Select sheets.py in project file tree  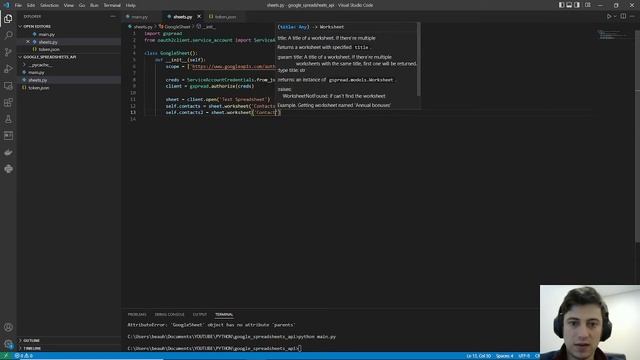38,80
